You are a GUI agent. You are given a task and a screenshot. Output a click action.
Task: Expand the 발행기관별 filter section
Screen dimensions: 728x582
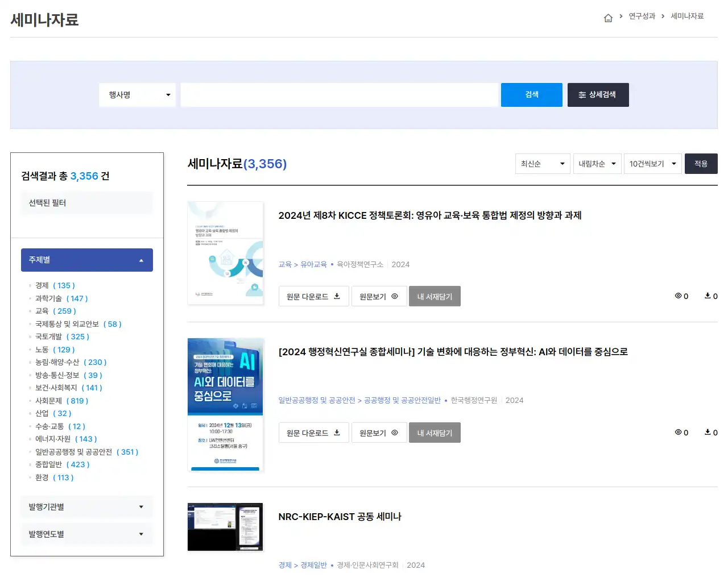(86, 506)
